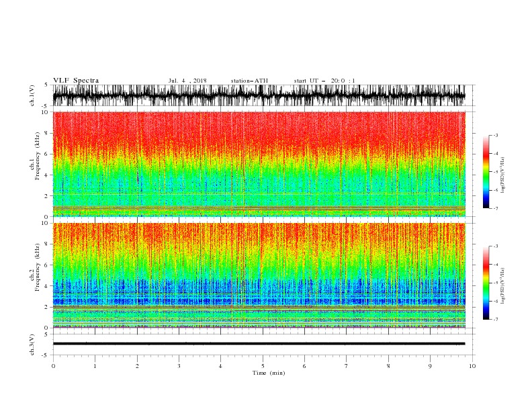Image resolution: width=532 pixels, height=411 pixels.
Task: Click the "3" tick on the time axis
Action: click(179, 366)
